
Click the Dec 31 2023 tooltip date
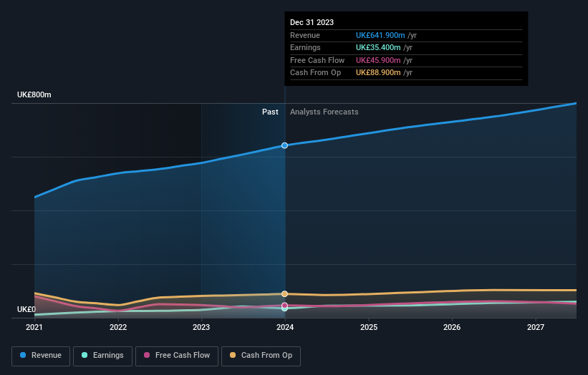point(312,22)
